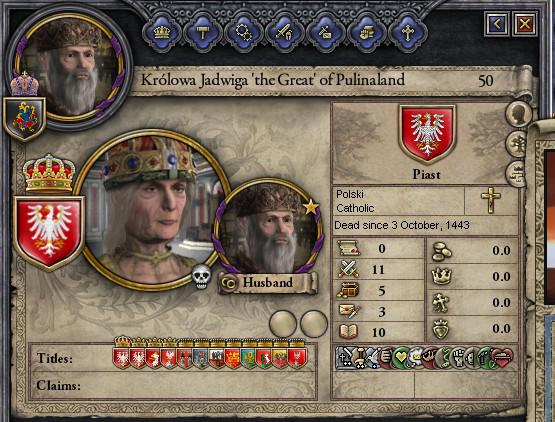Click the skull death icon on portrait

pos(201,276)
